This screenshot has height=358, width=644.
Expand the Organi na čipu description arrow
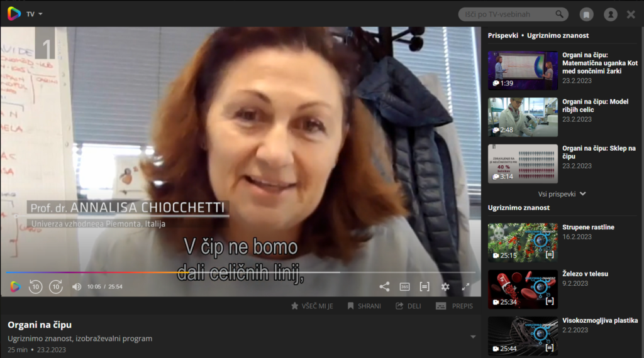[473, 337]
